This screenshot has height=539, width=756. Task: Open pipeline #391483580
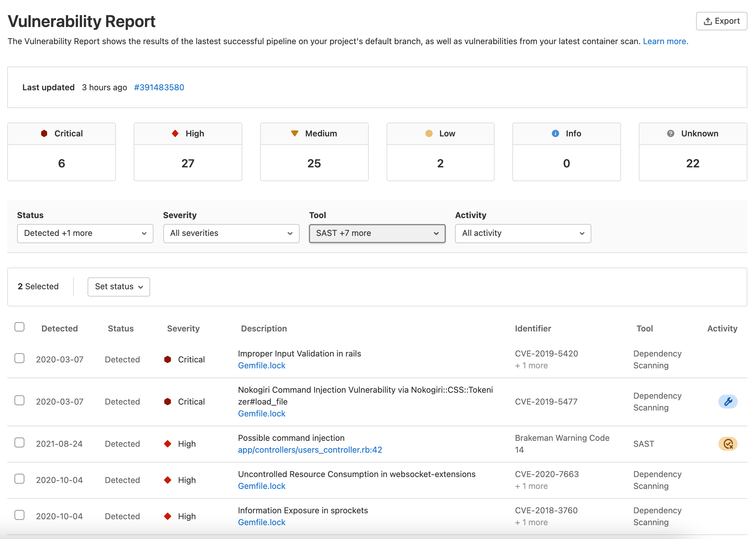pos(159,87)
